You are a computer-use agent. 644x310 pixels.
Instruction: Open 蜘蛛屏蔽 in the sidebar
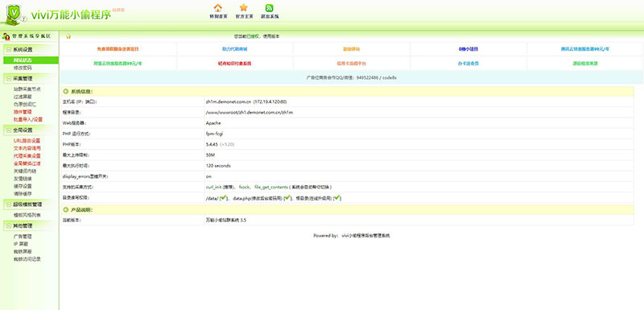23,252
